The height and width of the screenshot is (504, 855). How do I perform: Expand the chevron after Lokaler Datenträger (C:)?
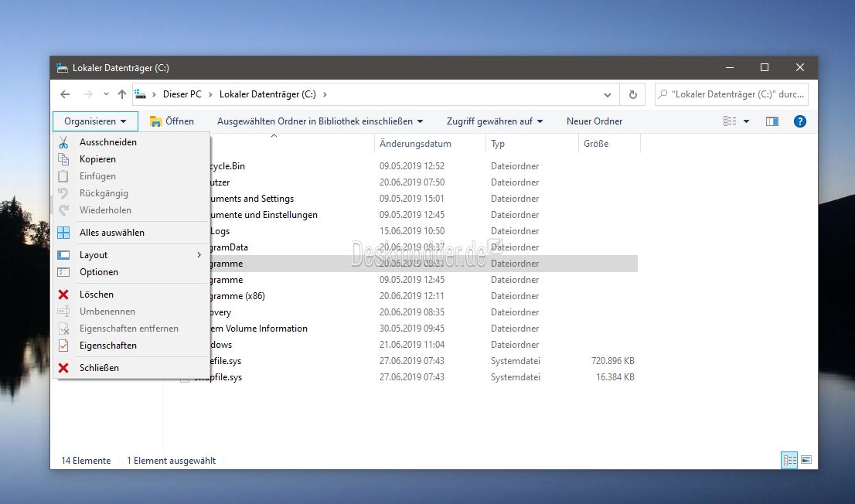(325, 94)
